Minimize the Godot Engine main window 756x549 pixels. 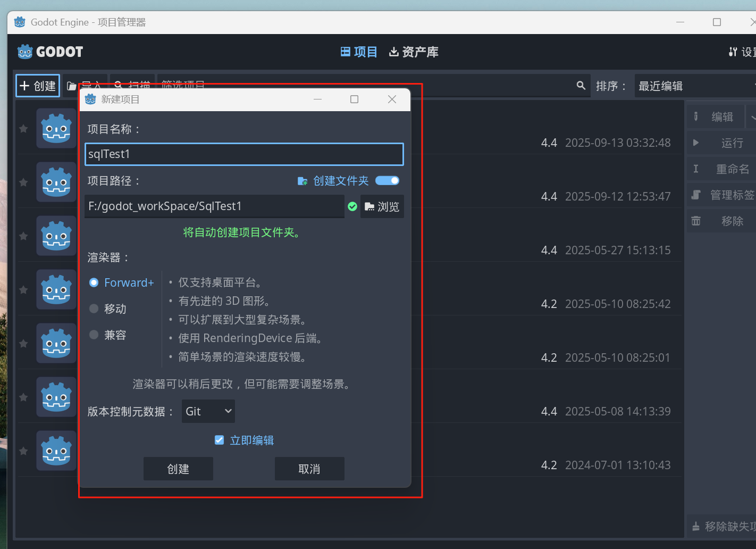click(680, 22)
